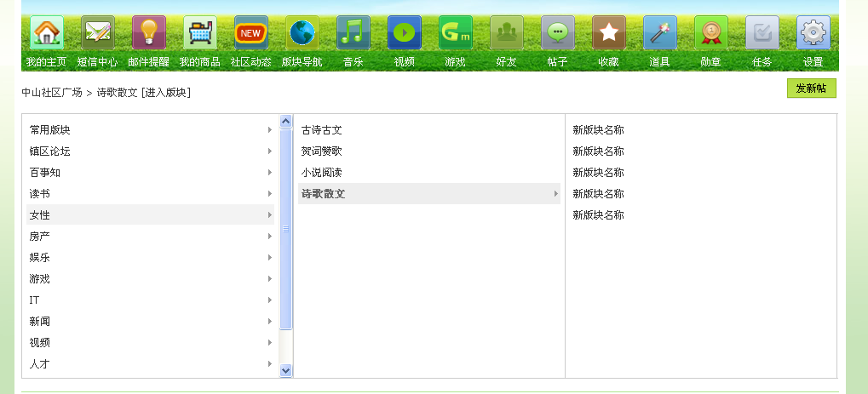Open the 我的主页 home icon
The image size is (868, 394).
pos(47,32)
